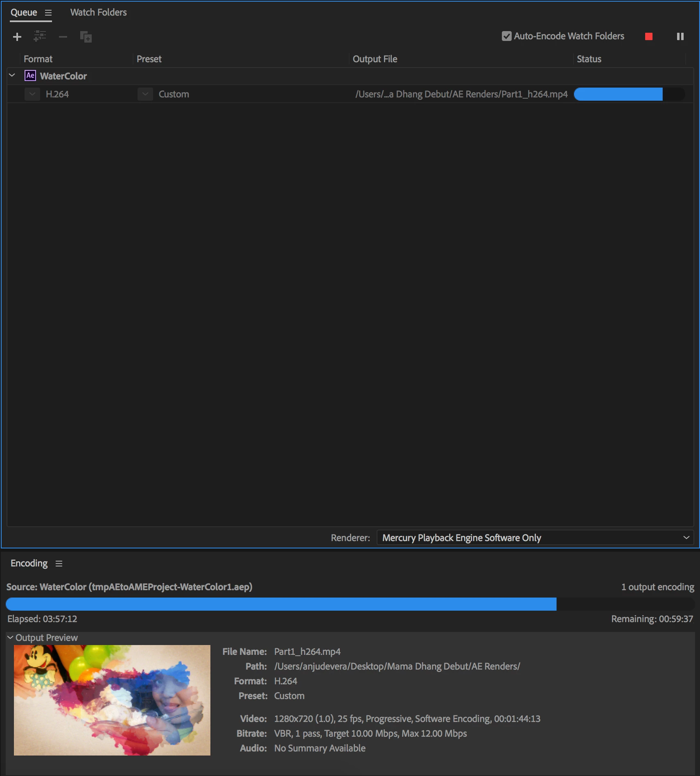Open the Custom preset dropdown
Viewport: 700px width, 776px height.
145,94
